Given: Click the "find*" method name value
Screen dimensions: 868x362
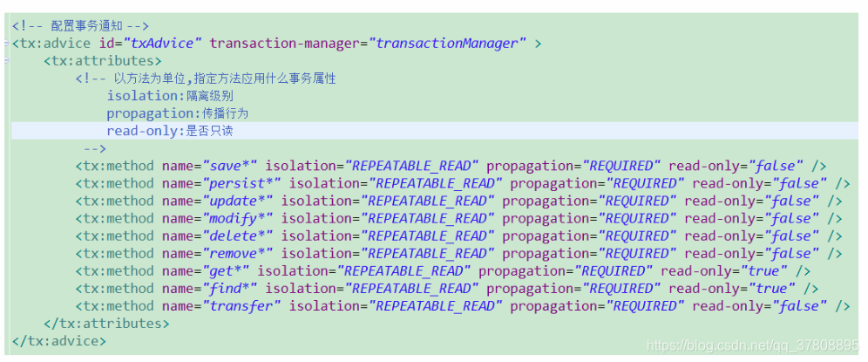Looking at the screenshot, I should point(230,289).
